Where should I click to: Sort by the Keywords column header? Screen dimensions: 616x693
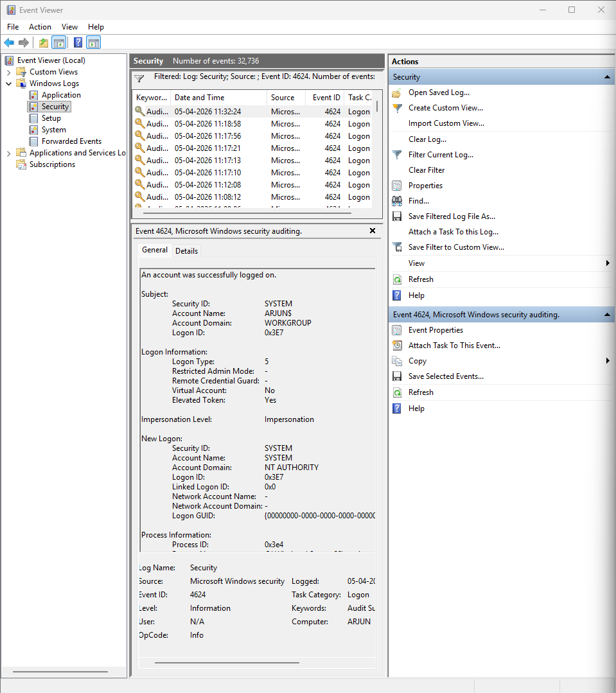click(152, 98)
